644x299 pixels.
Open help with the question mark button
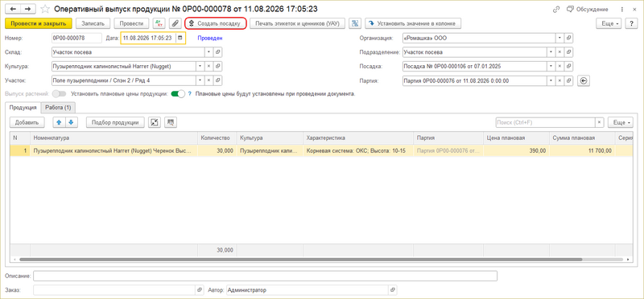pyautogui.click(x=631, y=24)
